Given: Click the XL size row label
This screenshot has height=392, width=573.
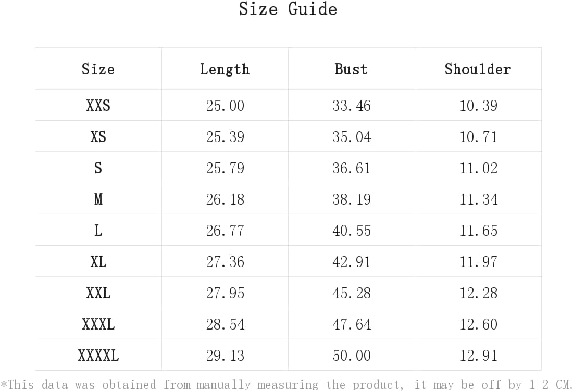Looking at the screenshot, I should point(98,262).
